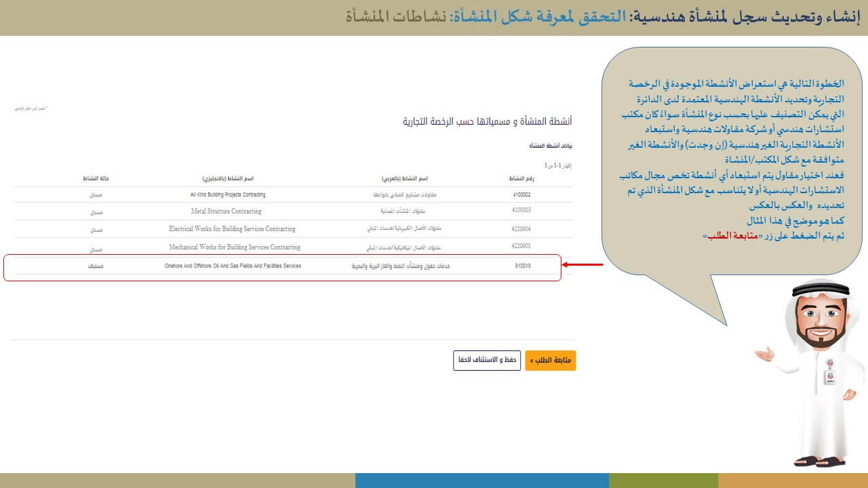Image resolution: width=868 pixels, height=488 pixels.
Task: Select the Metal Structure Contracting row
Action: click(x=227, y=211)
